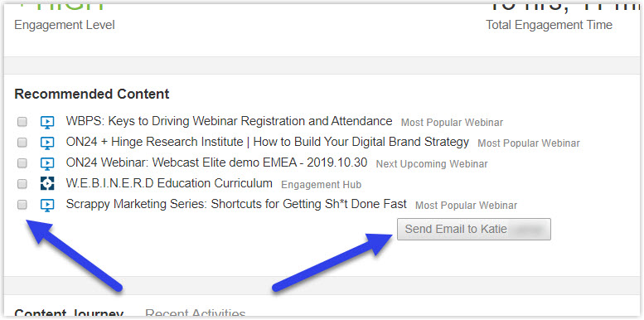This screenshot has width=644, height=320.
Task: Tick checkbox for ON24 + Hinge Research Institute
Action: click(22, 143)
